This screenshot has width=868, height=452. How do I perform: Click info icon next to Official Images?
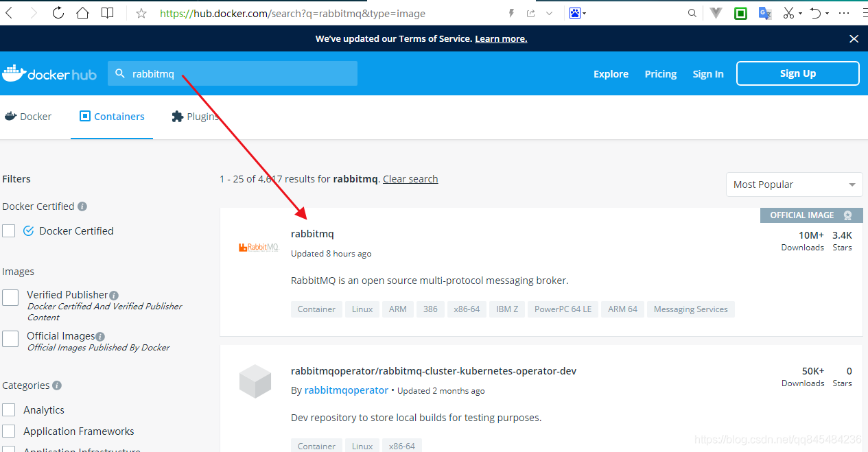point(100,337)
